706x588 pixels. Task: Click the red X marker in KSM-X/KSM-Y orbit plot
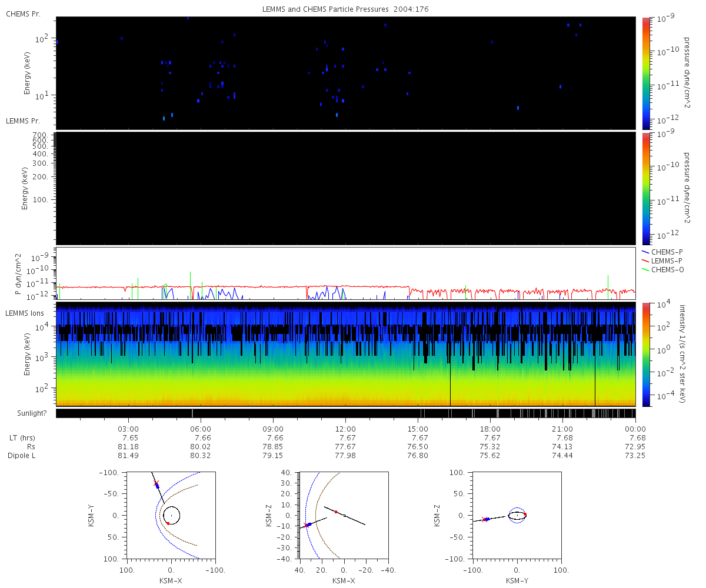156,483
